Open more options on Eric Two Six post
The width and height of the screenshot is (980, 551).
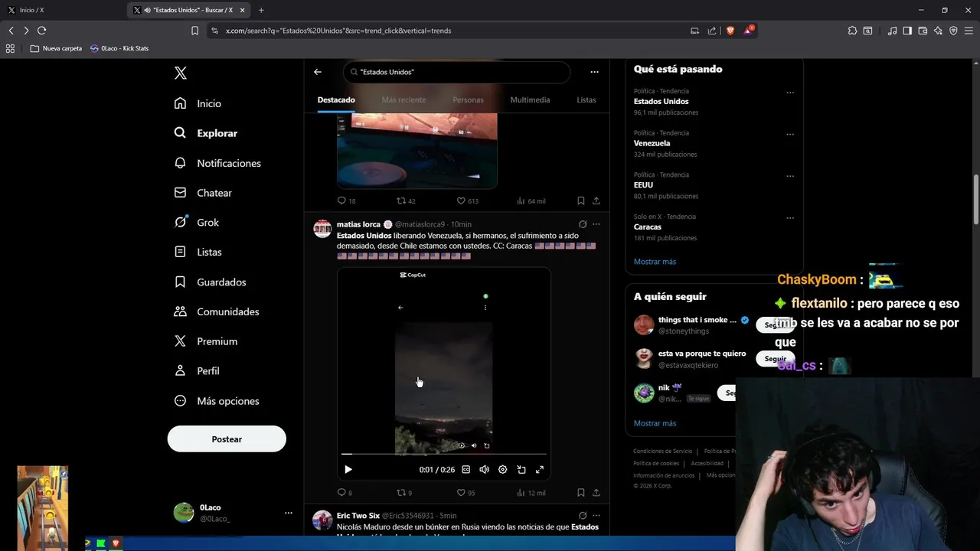pos(596,516)
